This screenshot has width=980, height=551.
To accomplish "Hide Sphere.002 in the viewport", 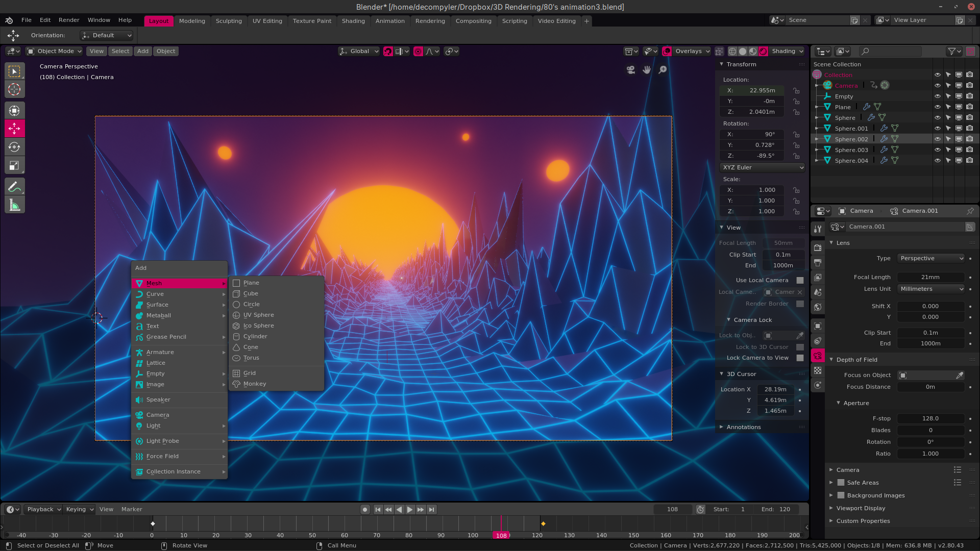I will (x=938, y=139).
